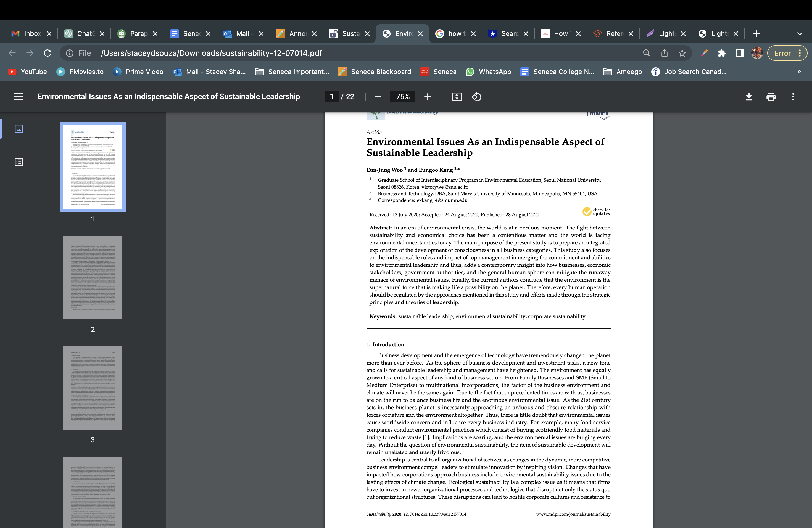
Task: Open the Mail - Stacey Sha... bookmark
Action: [x=209, y=72]
